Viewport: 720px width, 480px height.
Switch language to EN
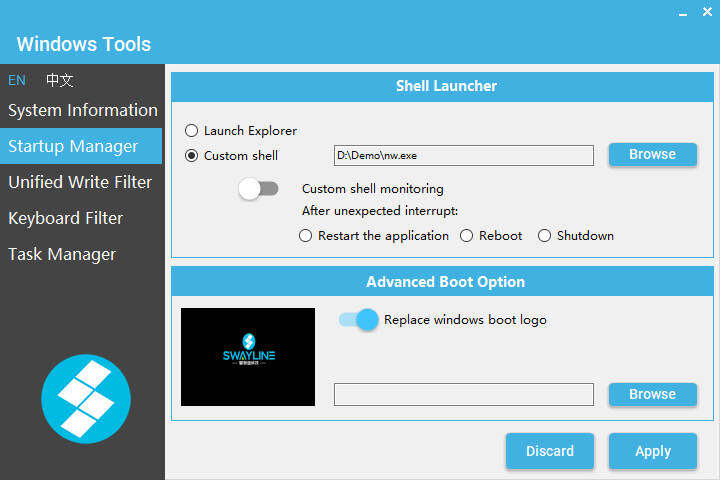(x=17, y=80)
